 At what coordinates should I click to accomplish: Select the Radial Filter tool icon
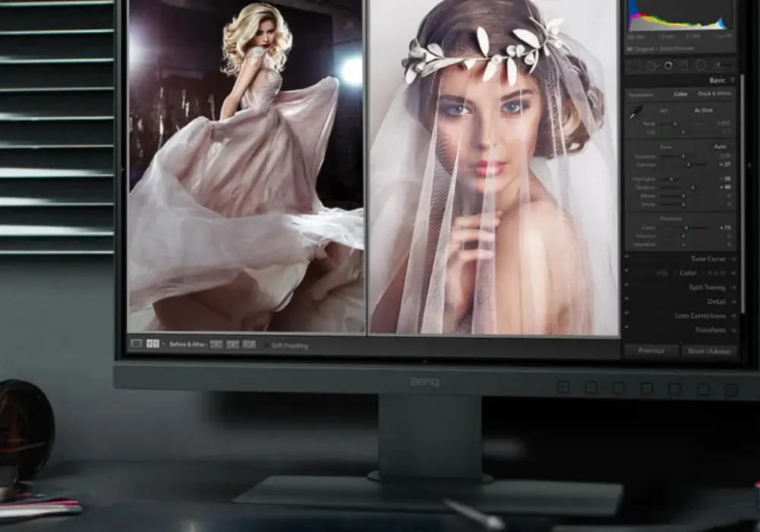701,65
